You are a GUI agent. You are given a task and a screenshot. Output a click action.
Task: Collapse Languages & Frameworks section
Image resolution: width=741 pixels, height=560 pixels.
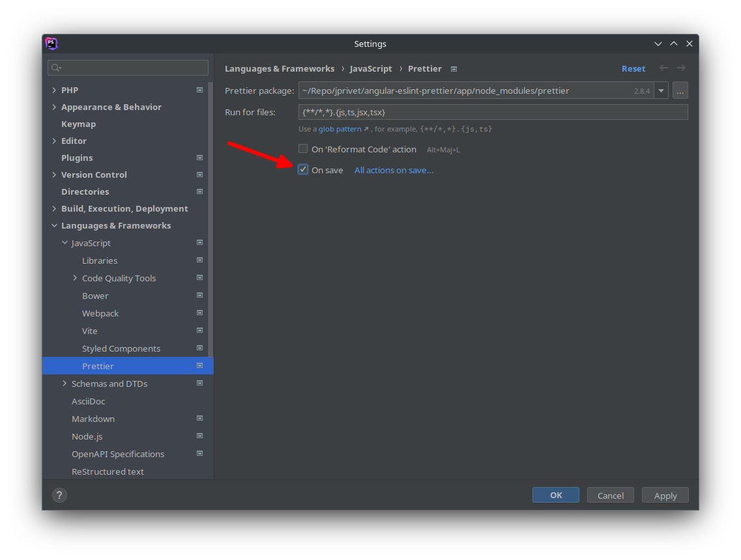pyautogui.click(x=54, y=226)
